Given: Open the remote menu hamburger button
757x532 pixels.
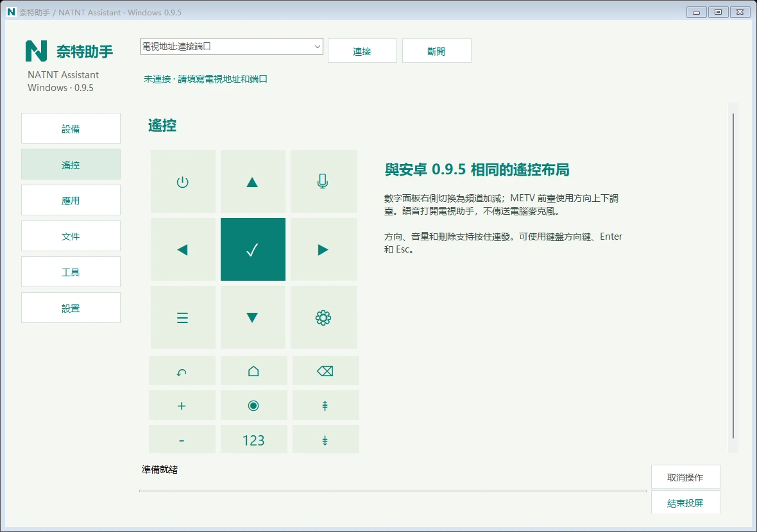Looking at the screenshot, I should pos(183,317).
